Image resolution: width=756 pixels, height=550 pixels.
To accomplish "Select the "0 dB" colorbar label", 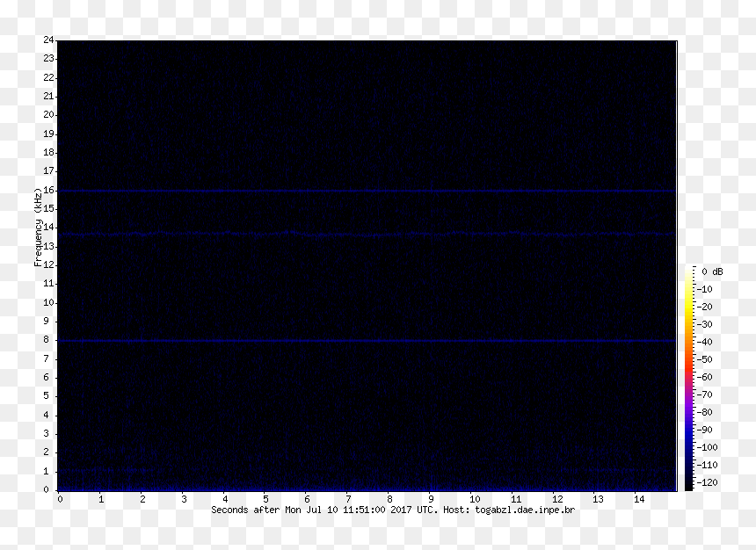I will pos(713,271).
